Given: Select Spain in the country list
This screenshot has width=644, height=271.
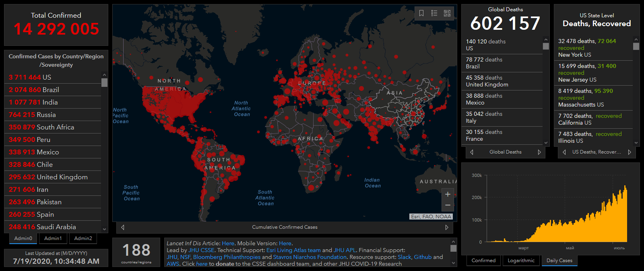Looking at the screenshot, I should 53,214.
